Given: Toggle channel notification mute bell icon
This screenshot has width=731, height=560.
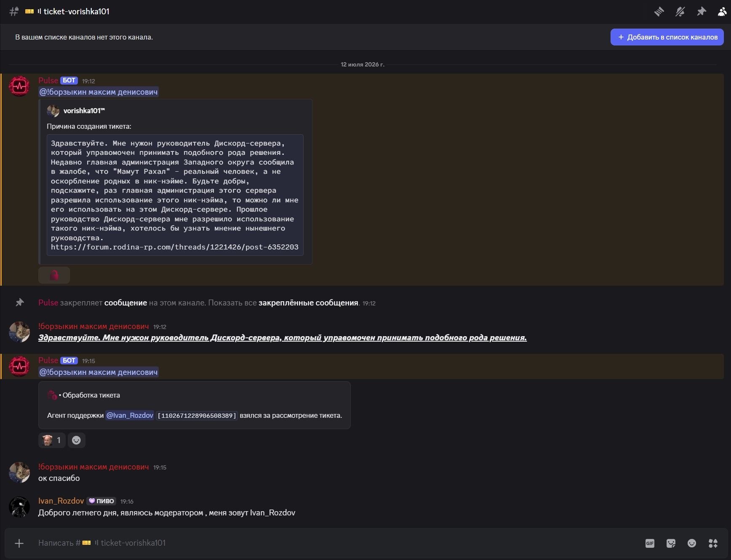Looking at the screenshot, I should [x=680, y=12].
